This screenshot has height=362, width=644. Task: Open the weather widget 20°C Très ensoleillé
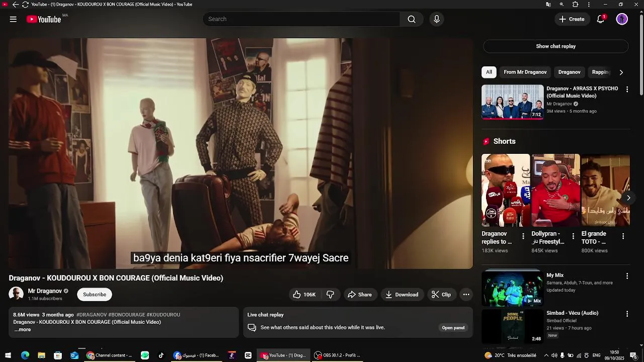510,355
